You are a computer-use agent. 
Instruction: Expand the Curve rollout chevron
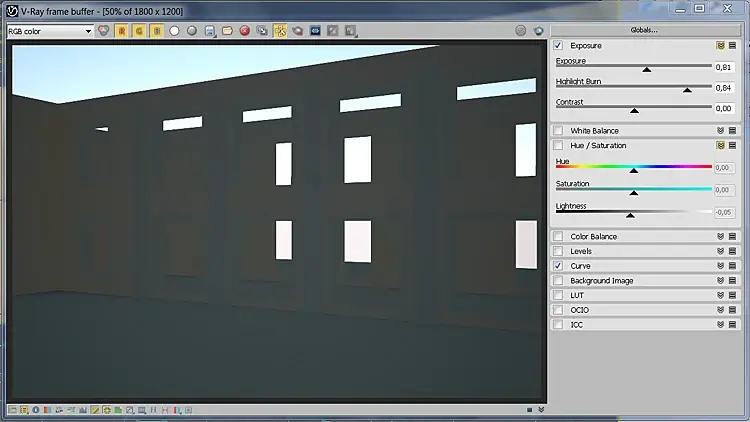[721, 266]
